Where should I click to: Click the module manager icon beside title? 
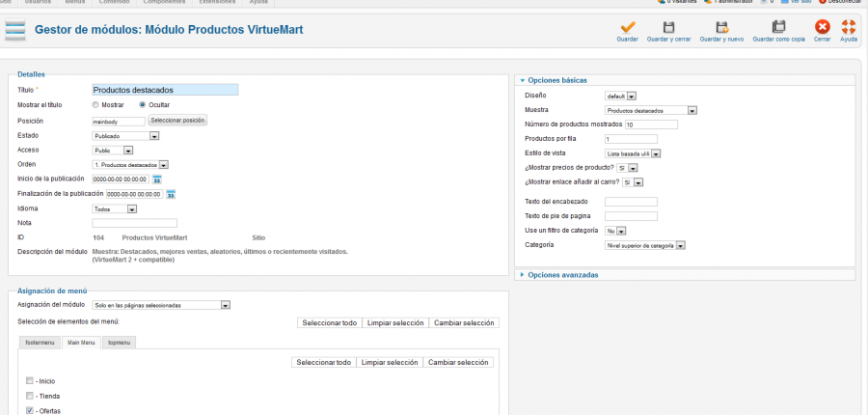pyautogui.click(x=15, y=30)
